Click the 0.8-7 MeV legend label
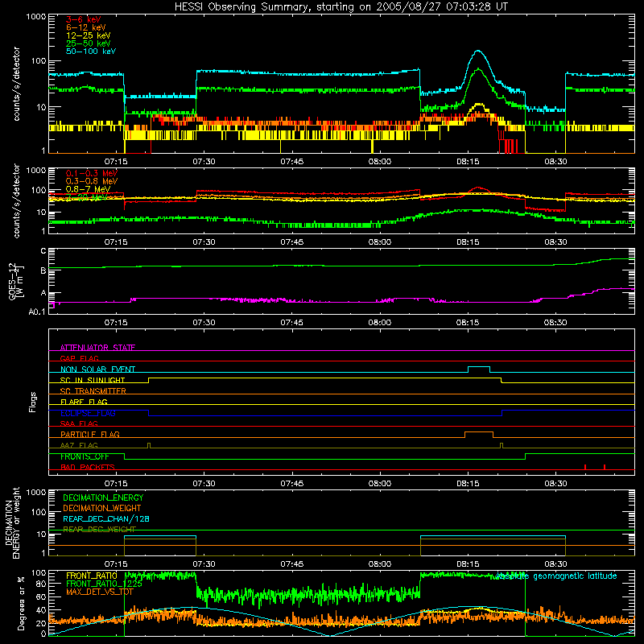Image resolution: width=644 pixels, height=644 pixels. pos(88,189)
